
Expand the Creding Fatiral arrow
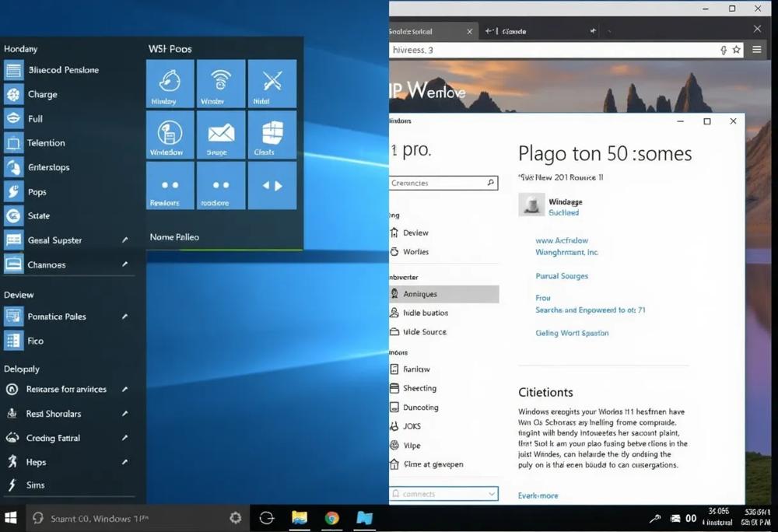click(x=124, y=438)
